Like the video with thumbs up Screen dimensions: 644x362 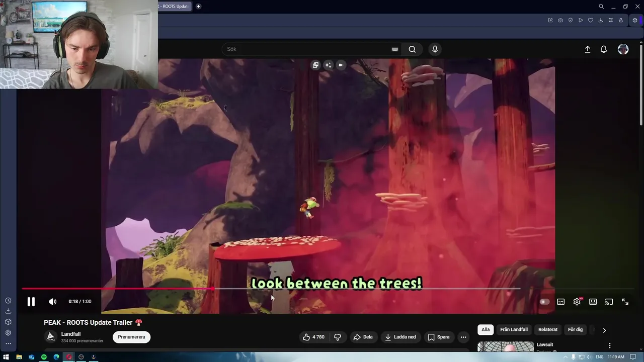click(x=313, y=337)
